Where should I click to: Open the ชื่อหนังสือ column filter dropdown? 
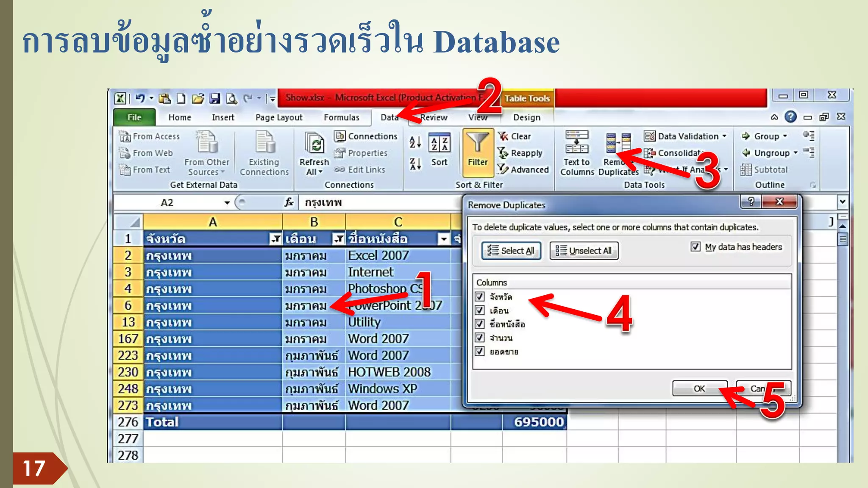coord(444,239)
